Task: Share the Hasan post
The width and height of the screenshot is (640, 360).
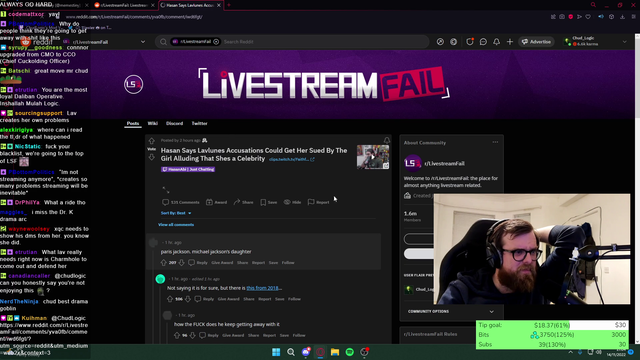Action: coord(243,202)
